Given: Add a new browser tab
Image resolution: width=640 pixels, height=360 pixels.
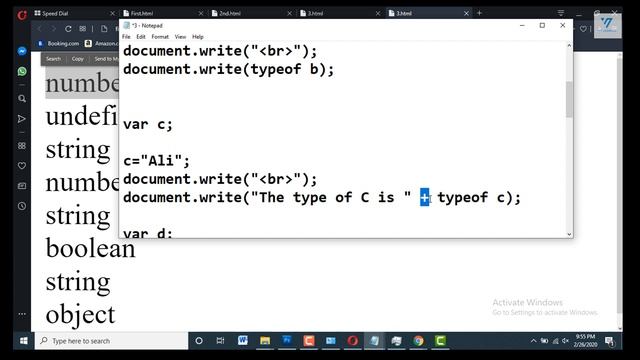Looking at the screenshot, I should pos(480,13).
